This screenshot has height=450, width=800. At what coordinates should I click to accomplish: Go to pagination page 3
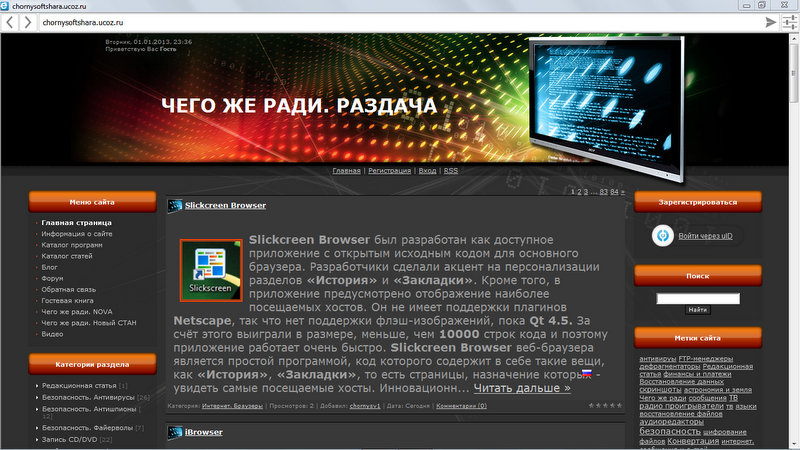pos(586,192)
